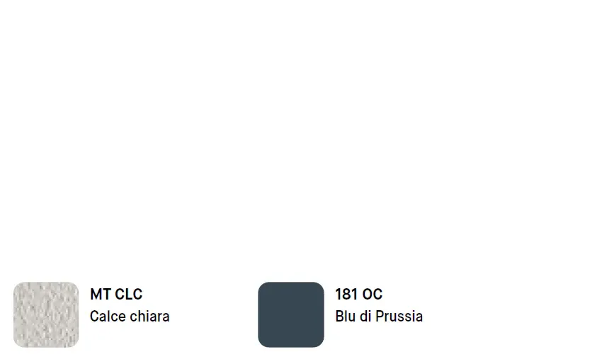Select the Calce chiara textured swatch
This screenshot has height=364, width=602.
[x=46, y=314]
